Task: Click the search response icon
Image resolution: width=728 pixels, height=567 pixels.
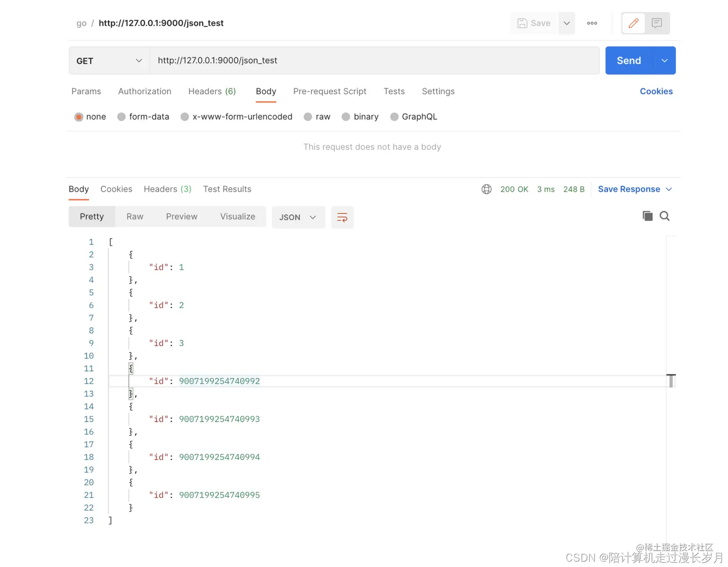Action: click(665, 216)
